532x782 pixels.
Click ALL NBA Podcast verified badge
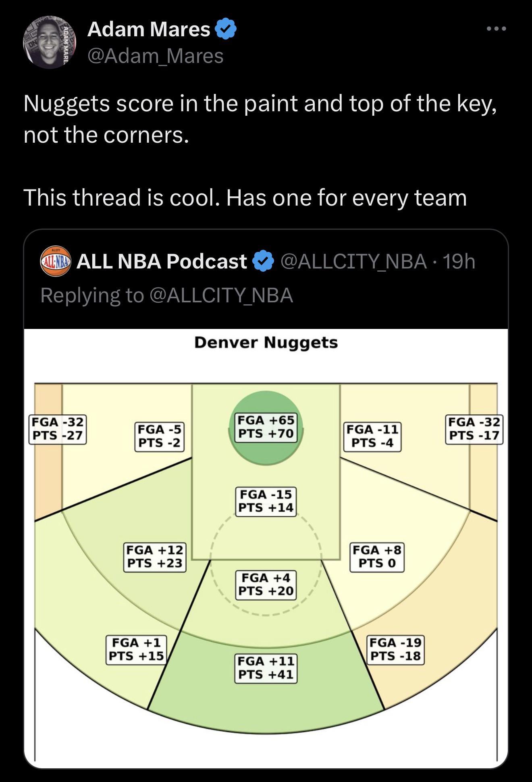pyautogui.click(x=263, y=261)
